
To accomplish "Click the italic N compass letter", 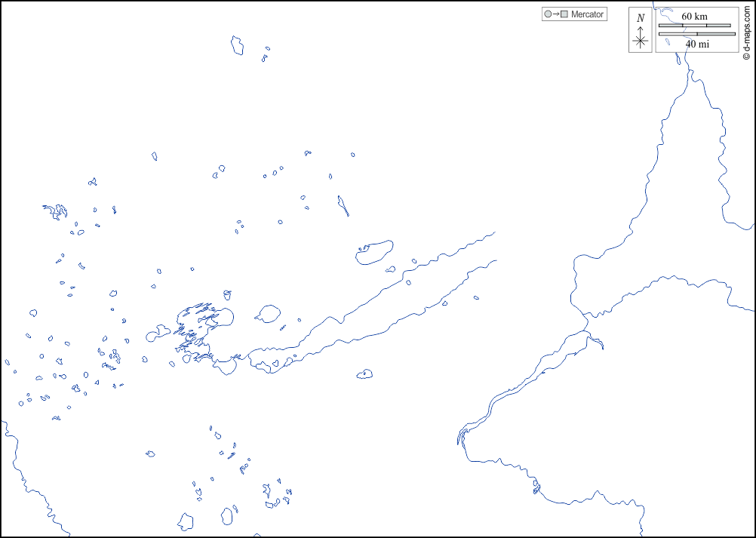I will point(641,18).
